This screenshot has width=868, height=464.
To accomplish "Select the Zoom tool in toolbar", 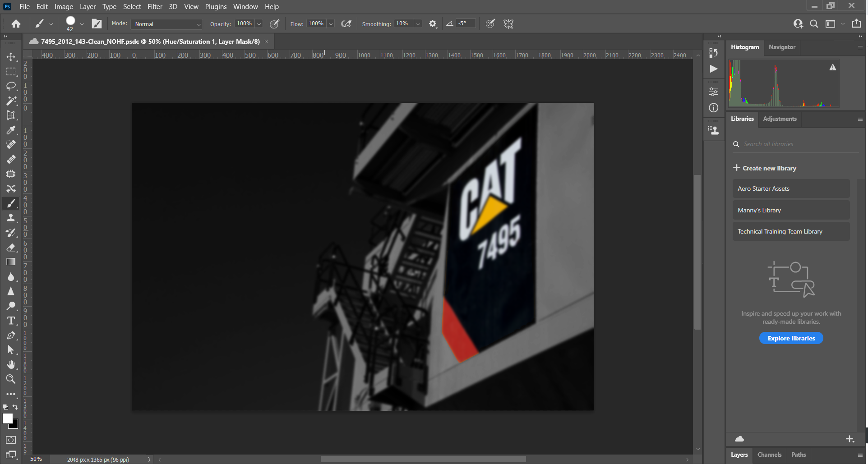I will [x=11, y=379].
